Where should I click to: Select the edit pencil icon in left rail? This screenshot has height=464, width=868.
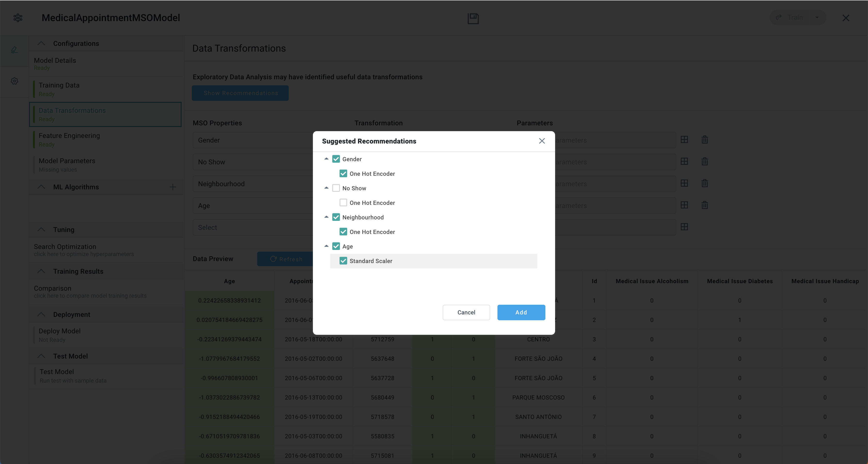click(x=15, y=50)
